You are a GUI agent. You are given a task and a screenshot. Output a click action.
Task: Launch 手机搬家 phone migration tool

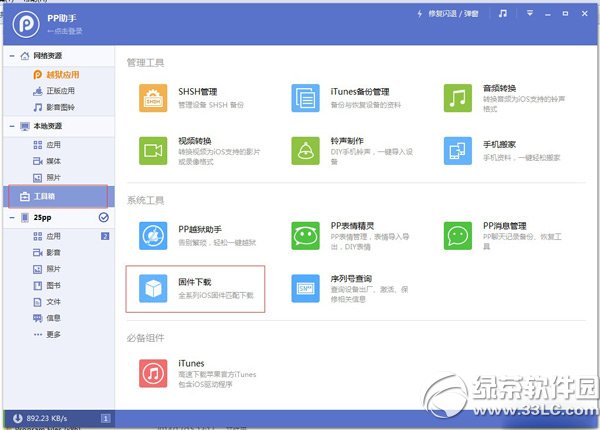coord(458,150)
